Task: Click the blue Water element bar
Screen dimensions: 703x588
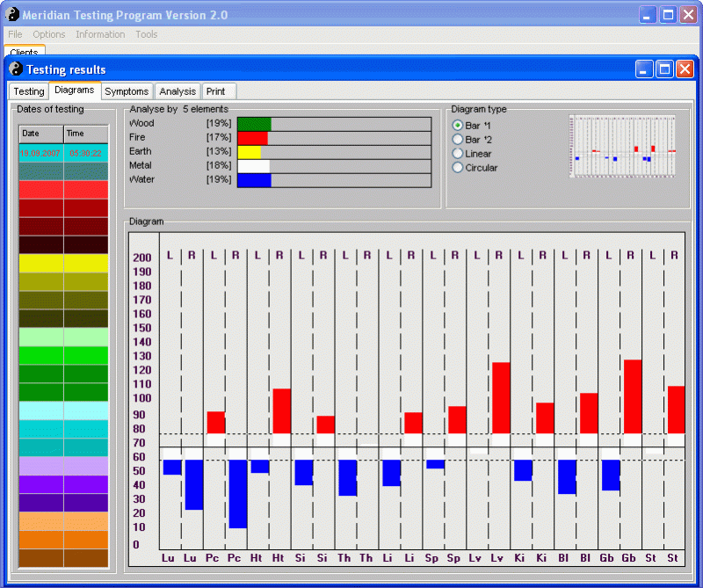Action: click(254, 180)
